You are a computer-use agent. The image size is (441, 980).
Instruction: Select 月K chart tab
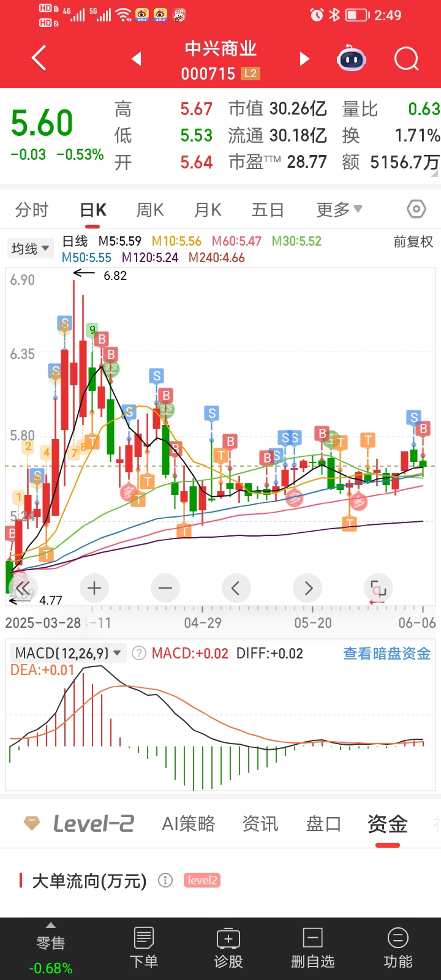[208, 209]
